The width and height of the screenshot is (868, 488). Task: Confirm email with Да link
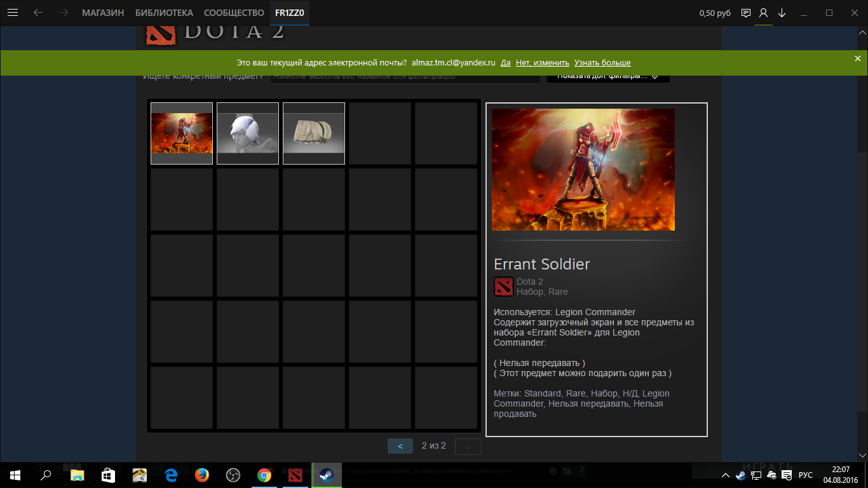click(x=506, y=62)
